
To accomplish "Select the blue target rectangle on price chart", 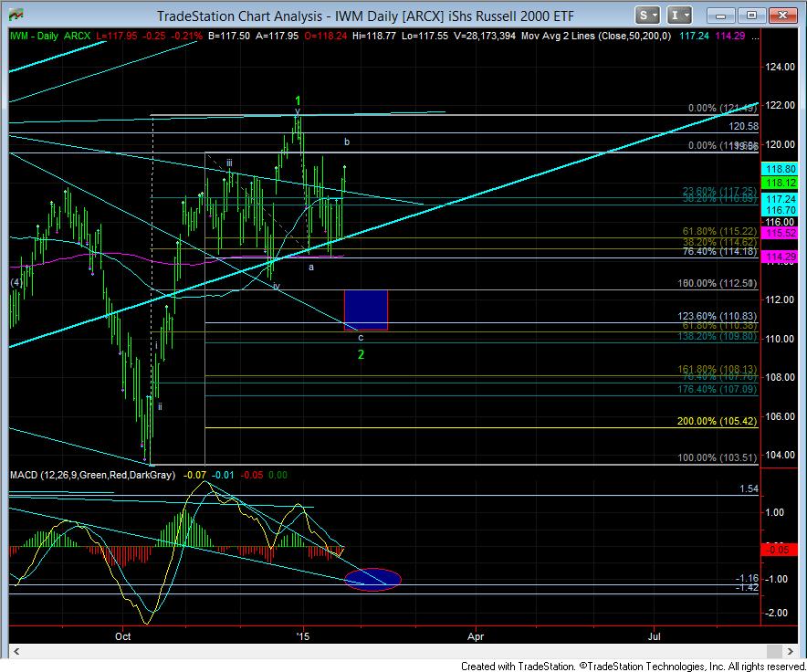I will [365, 310].
